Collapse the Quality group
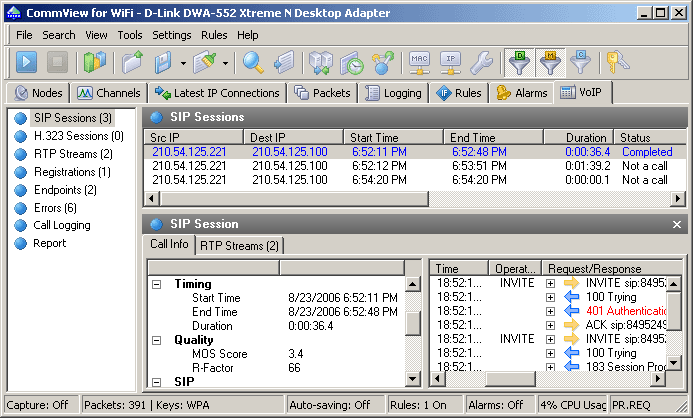The height and width of the screenshot is (418, 693). [156, 340]
